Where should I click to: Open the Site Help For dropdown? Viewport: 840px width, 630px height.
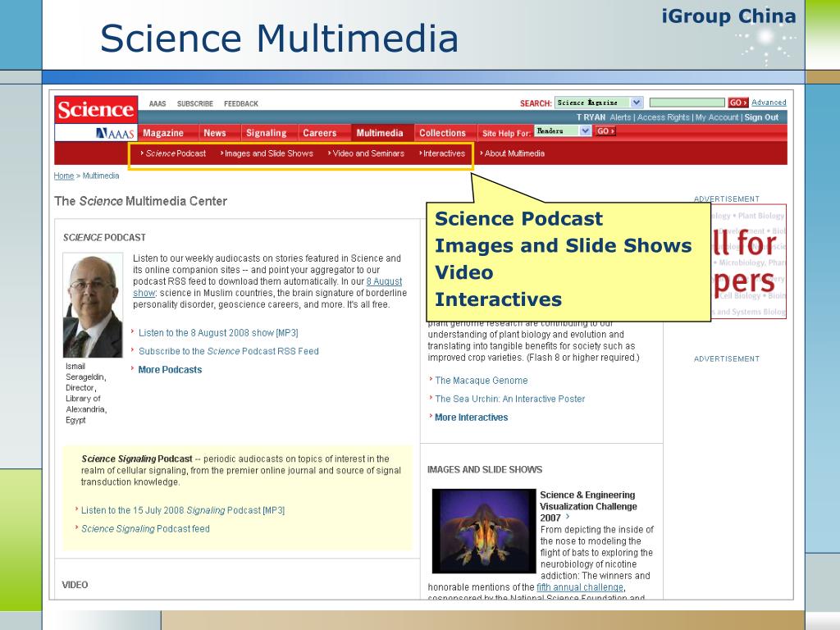click(x=563, y=130)
